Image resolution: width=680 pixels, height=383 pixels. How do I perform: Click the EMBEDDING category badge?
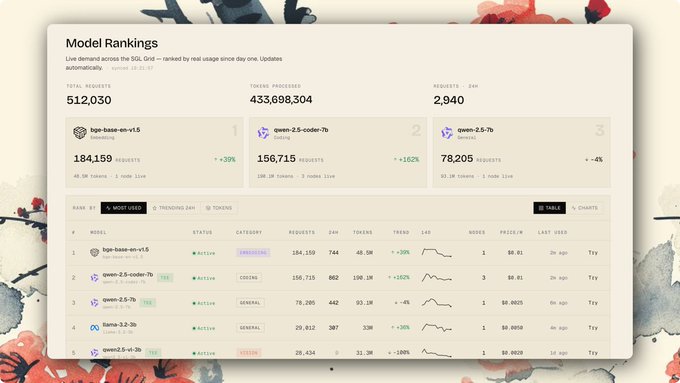click(253, 252)
